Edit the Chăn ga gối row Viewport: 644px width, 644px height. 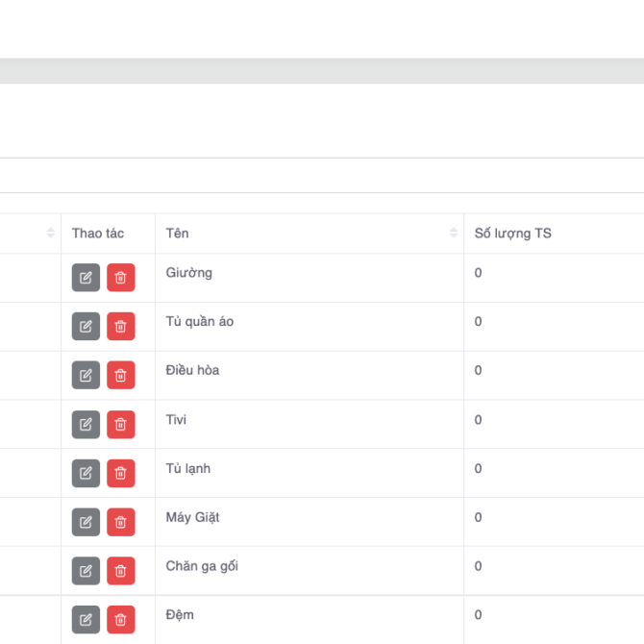tap(86, 571)
